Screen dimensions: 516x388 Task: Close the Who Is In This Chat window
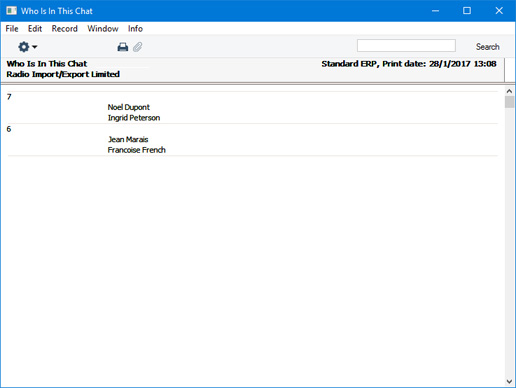(499, 11)
